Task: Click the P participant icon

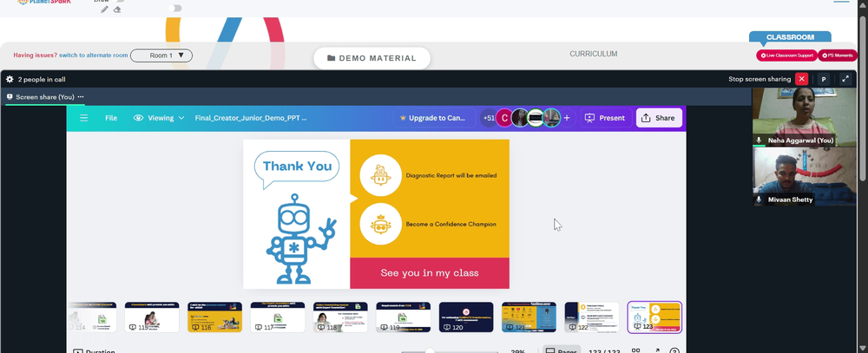Action: point(824,79)
